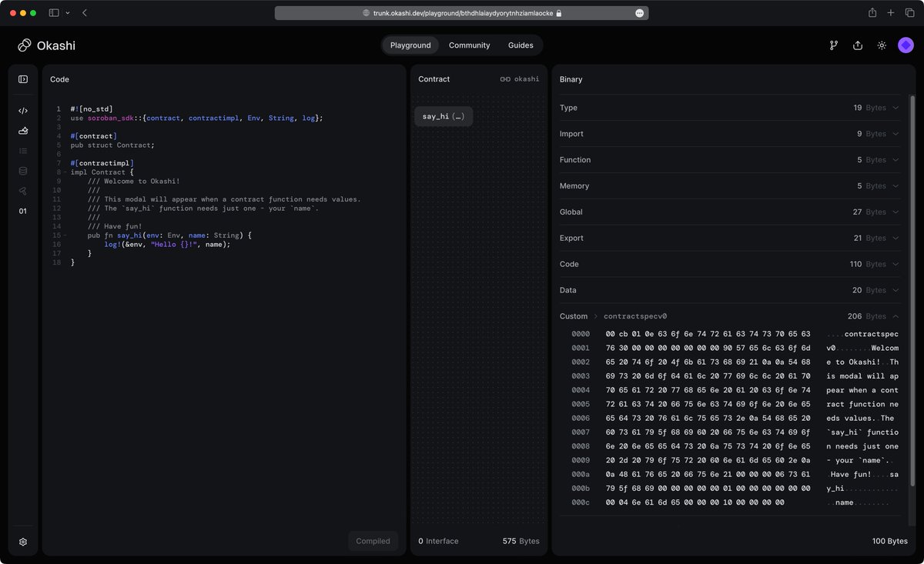The image size is (924, 564).
Task: Click the Code panel title
Action: coord(60,79)
